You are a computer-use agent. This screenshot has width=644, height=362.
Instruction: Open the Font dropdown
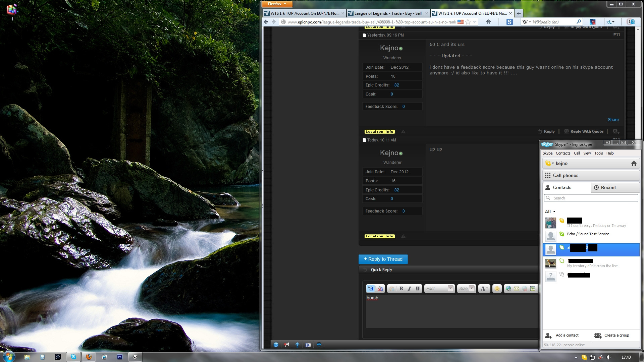(x=439, y=288)
